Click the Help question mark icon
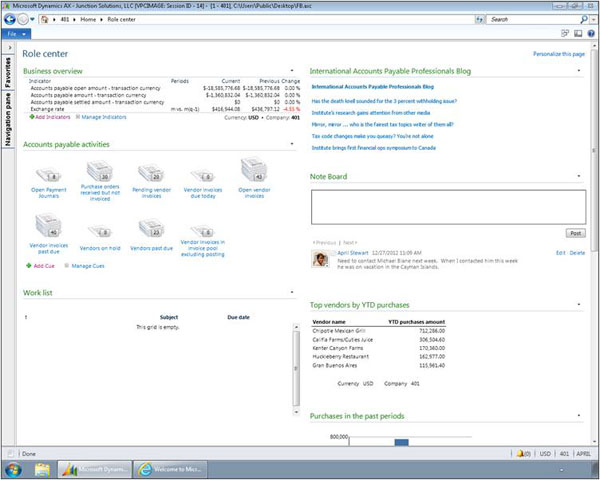Screen dimensions: 600x480 point(591,34)
